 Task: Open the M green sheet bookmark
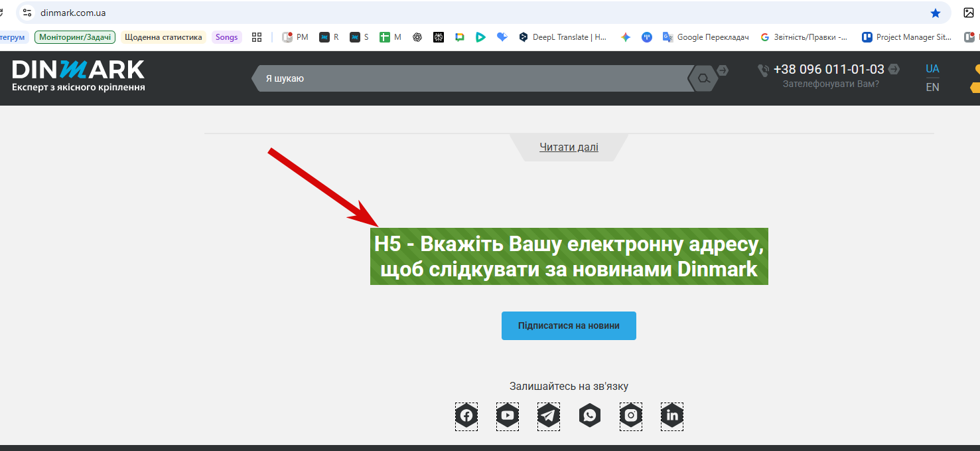[391, 37]
